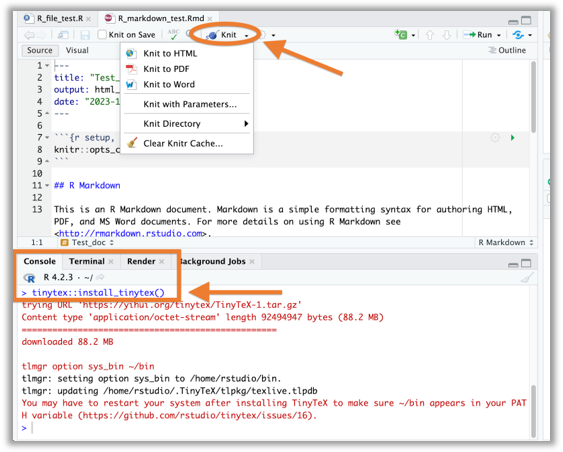Viewport: 563px width, 452px height.
Task: Go to previous chunk with up arrow
Action: point(430,35)
